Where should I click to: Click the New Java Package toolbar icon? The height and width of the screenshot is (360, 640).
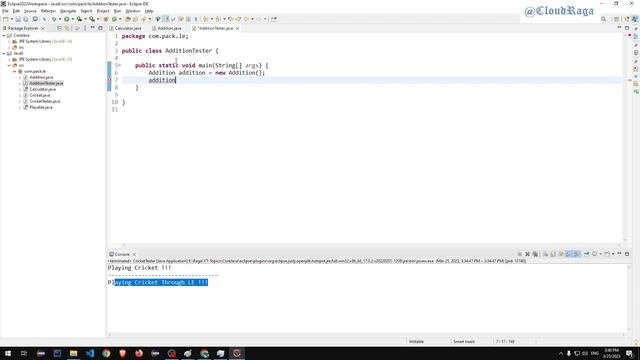[106, 19]
